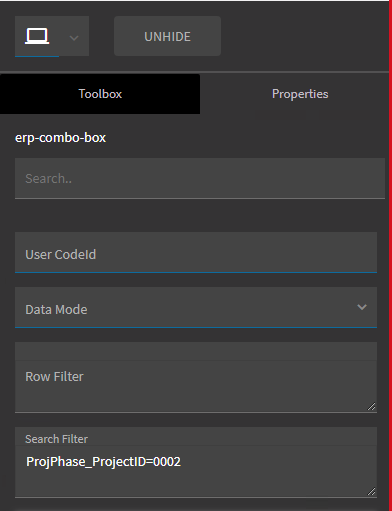The image size is (392, 511).
Task: Click the Search Filter floating label
Action: [56, 439]
